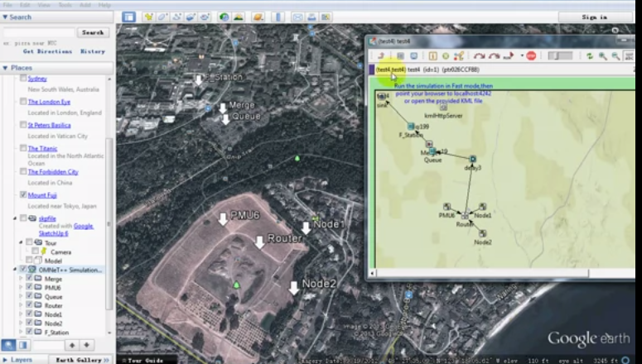The height and width of the screenshot is (364, 642).
Task: Toggle The Titanic checkbox
Action: (23, 148)
